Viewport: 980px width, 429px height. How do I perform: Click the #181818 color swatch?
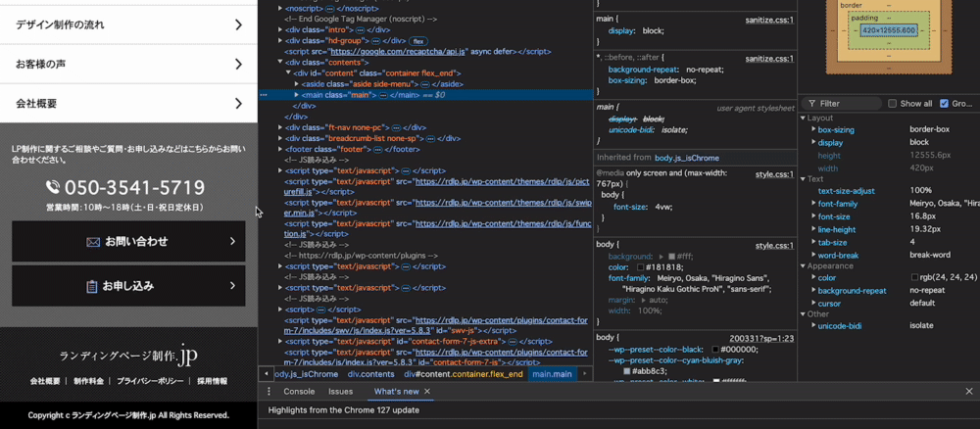pos(641,267)
